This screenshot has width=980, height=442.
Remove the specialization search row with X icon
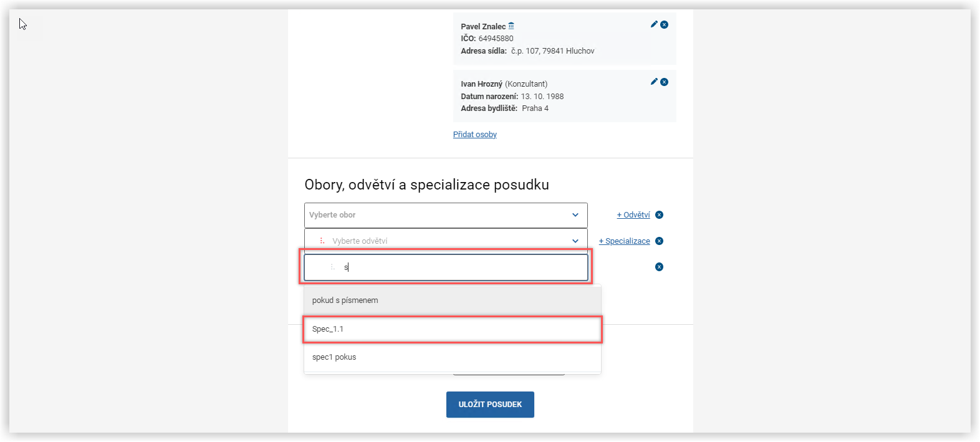(x=660, y=267)
